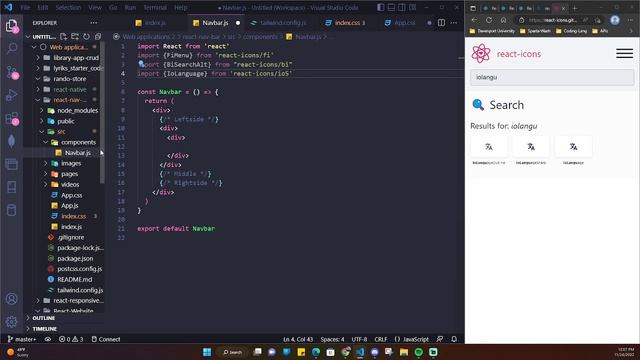Open the react-icons hamburger menu
This screenshot has height=360, width=640.
[624, 53]
